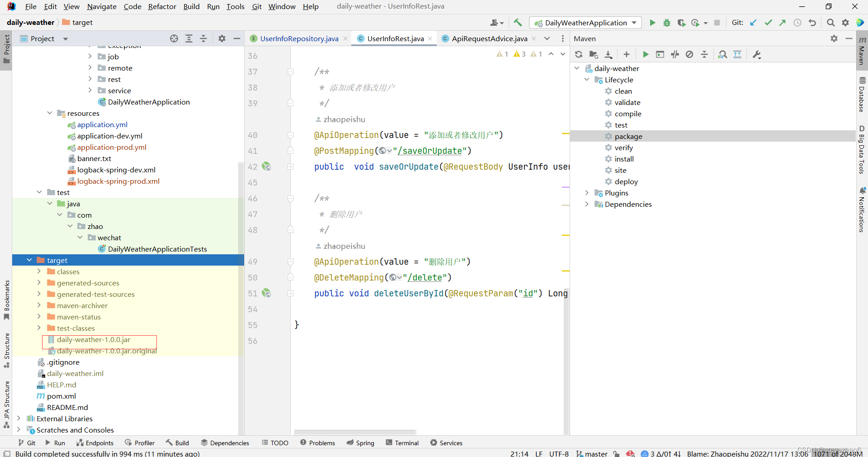Image resolution: width=868 pixels, height=457 pixels.
Task: Select the Maven package lifecycle goal
Action: 628,136
